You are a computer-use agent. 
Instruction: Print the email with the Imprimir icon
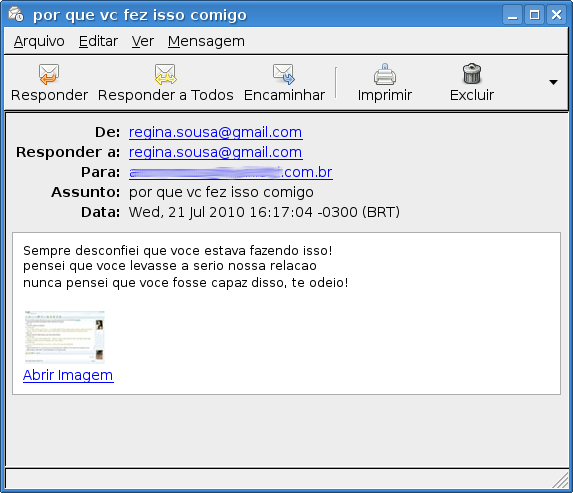(384, 73)
